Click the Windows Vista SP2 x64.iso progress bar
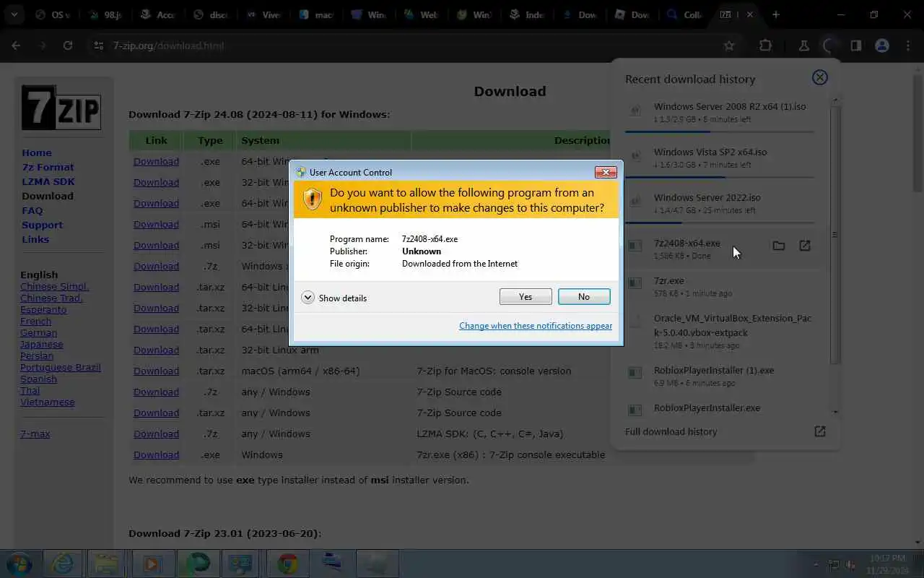924x578 pixels. click(720, 177)
